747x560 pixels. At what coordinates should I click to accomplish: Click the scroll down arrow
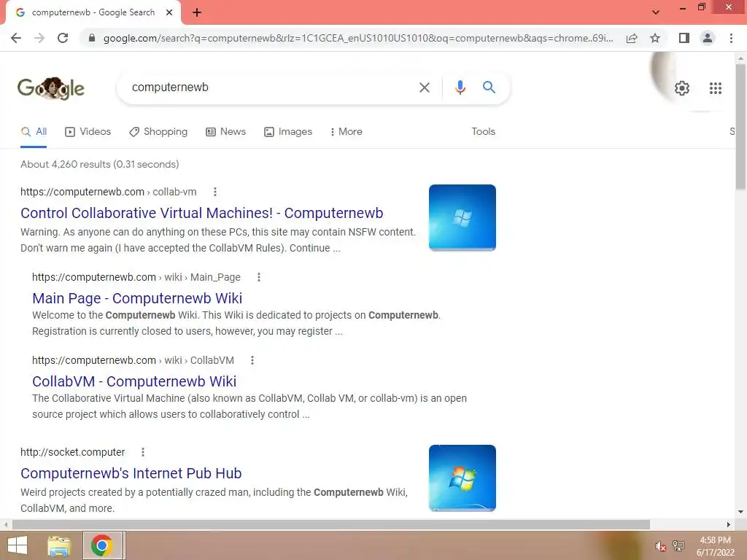(x=740, y=512)
